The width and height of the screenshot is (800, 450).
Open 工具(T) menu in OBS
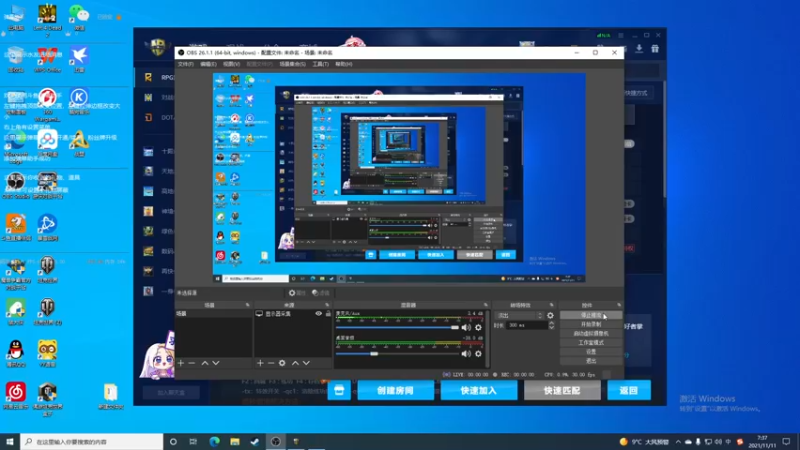[320, 64]
